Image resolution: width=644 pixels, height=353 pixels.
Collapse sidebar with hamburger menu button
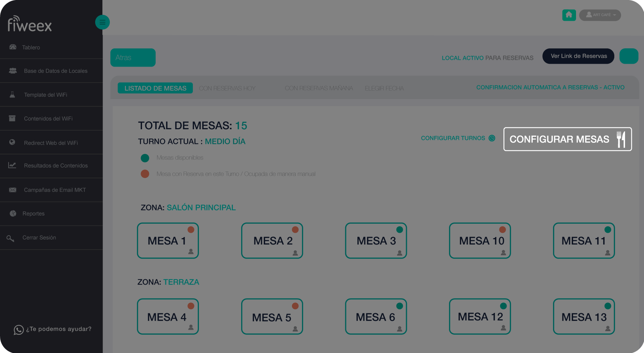102,22
